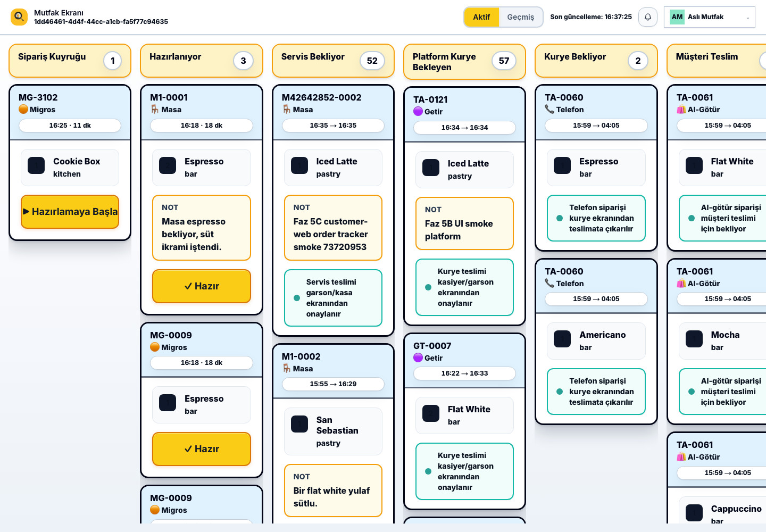Screen dimensions: 766x532
Task: Click the 16:25 · 11 dk time pill
Action: 70,126
